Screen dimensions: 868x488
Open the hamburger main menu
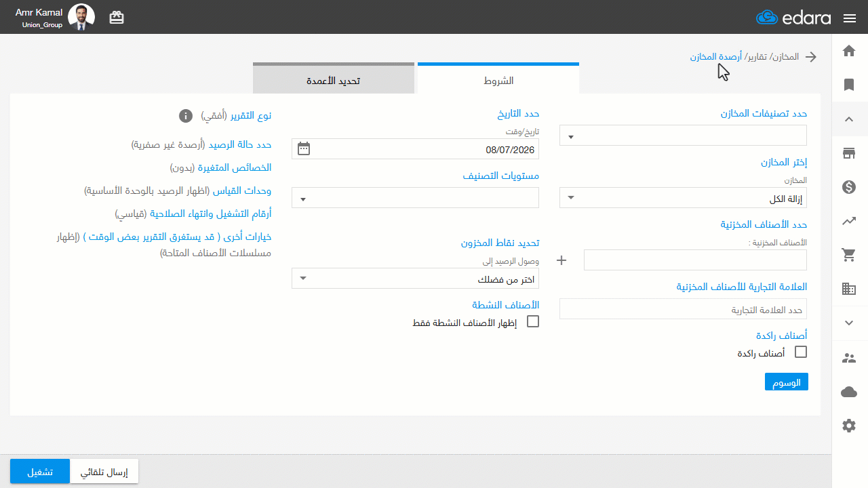(850, 18)
